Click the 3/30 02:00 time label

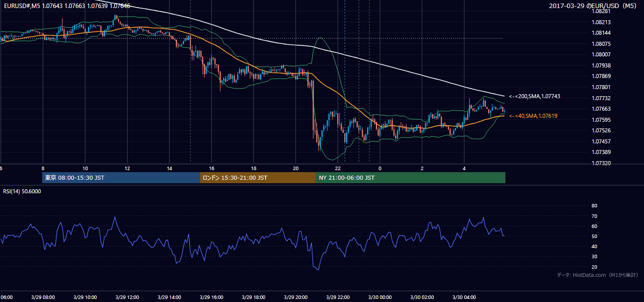pyautogui.click(x=421, y=297)
